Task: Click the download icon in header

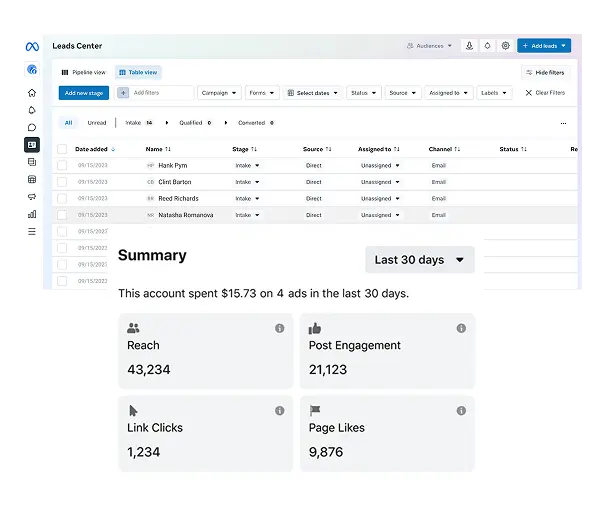Action: tap(469, 46)
